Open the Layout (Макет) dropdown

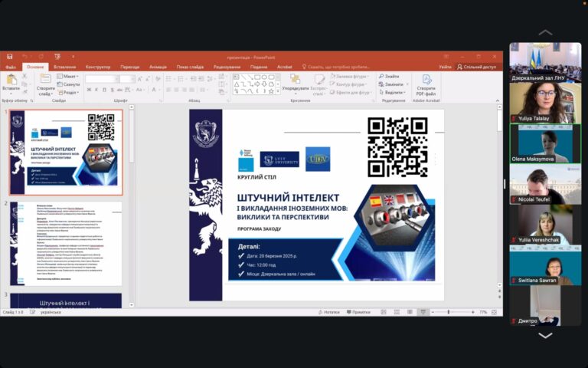[x=67, y=76]
